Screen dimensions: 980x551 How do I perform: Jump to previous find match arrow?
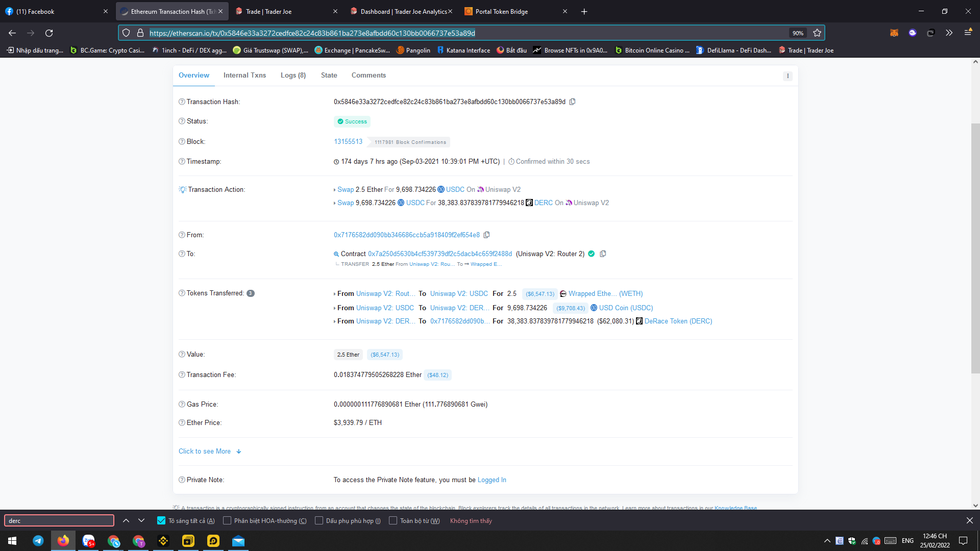(126, 520)
